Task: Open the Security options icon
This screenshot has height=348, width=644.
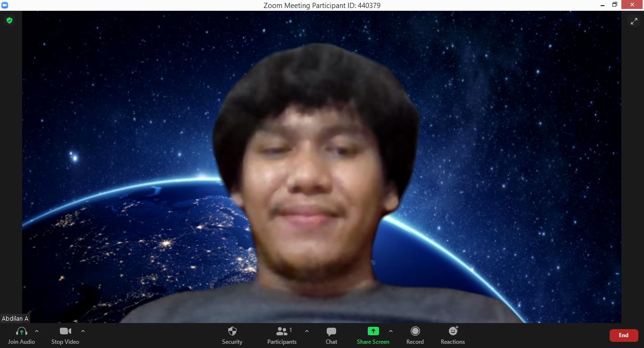Action: tap(232, 331)
